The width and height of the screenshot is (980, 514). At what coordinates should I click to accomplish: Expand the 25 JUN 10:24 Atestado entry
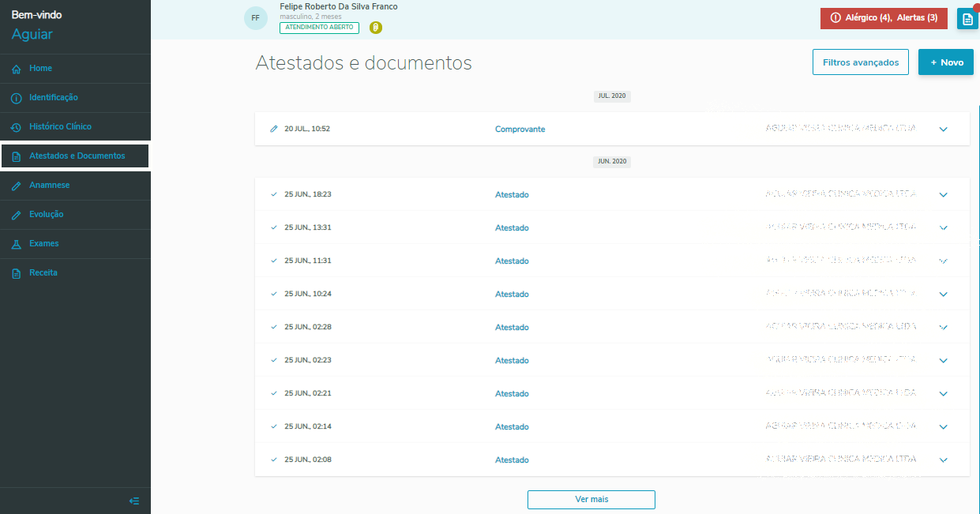click(943, 294)
